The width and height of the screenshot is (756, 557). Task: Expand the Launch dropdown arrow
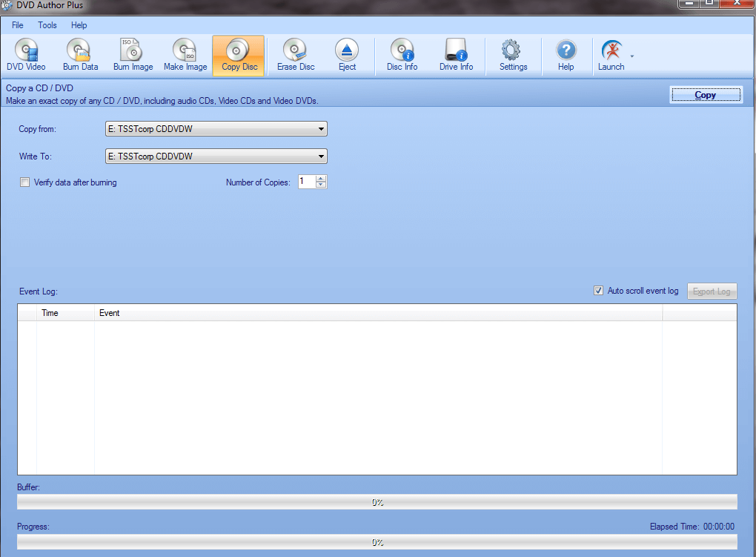pos(632,56)
